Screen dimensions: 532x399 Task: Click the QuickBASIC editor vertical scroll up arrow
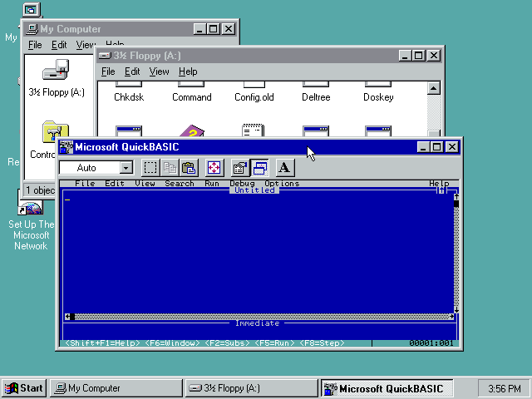[456, 197]
